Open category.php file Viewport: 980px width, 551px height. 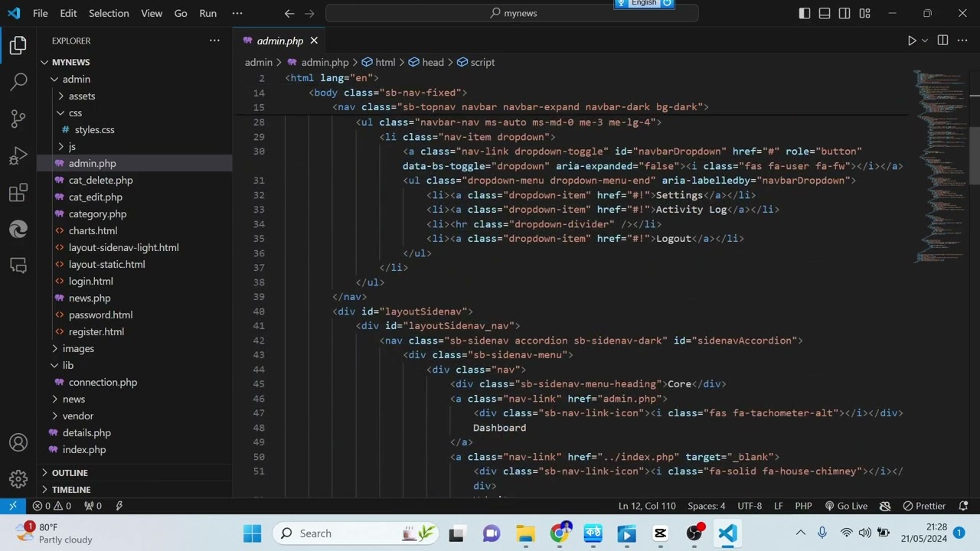pos(135,214)
